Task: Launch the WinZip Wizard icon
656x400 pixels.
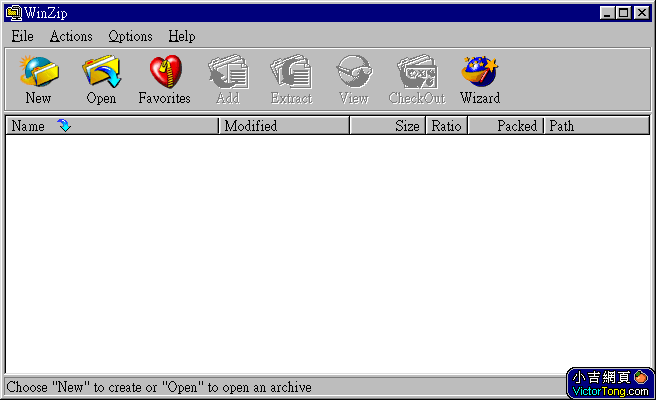Action: pos(480,72)
